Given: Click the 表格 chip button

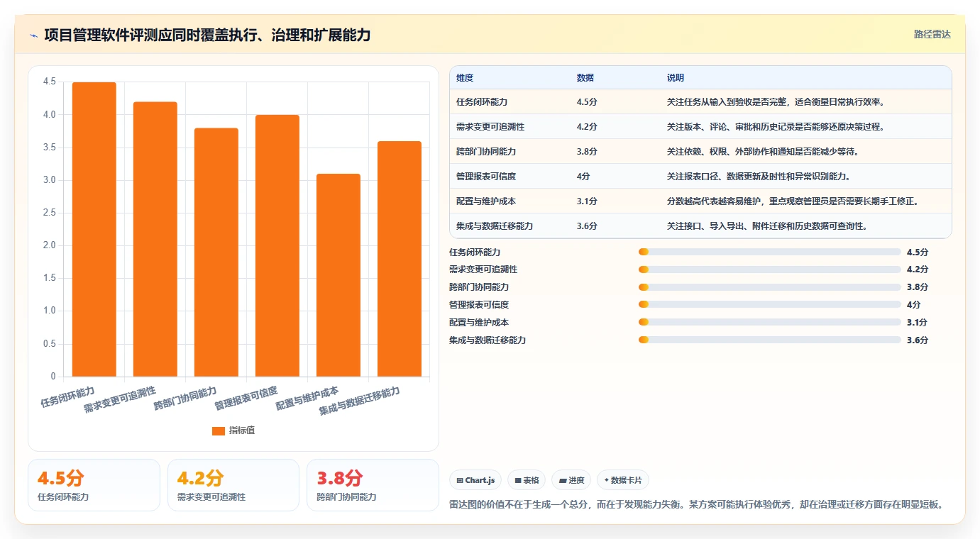Looking at the screenshot, I should coord(527,480).
